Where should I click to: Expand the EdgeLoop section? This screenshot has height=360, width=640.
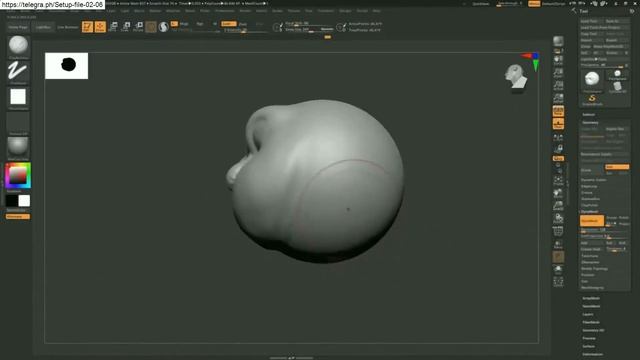[x=589, y=187]
